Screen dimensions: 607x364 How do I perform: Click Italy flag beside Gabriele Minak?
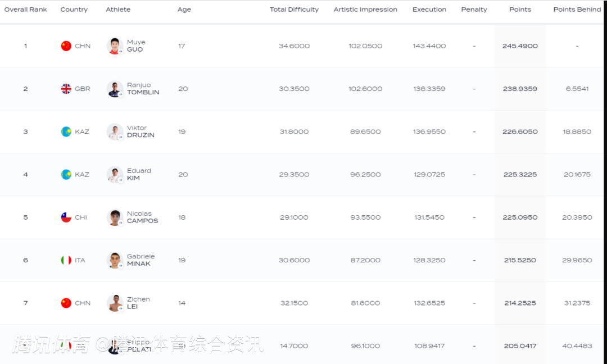[66, 260]
